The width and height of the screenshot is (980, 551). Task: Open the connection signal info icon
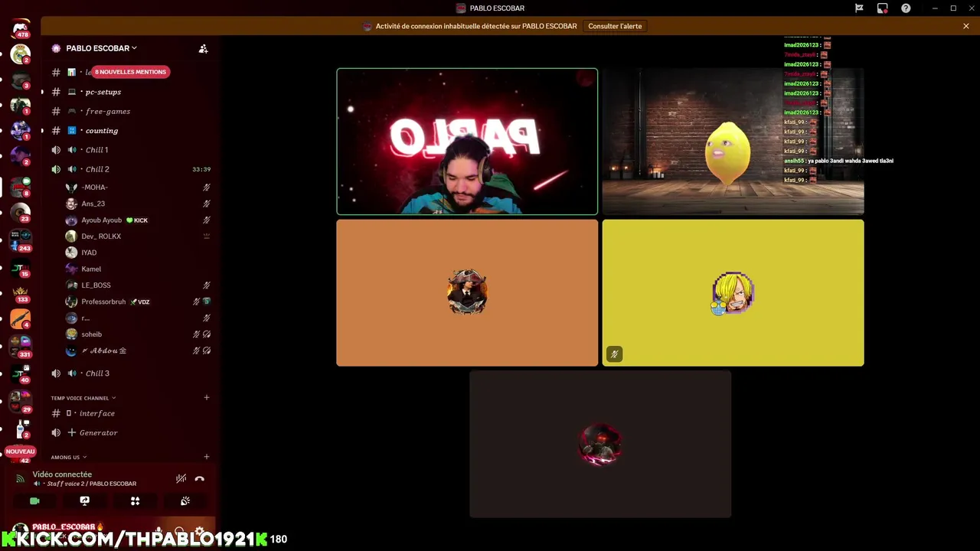[20, 479]
